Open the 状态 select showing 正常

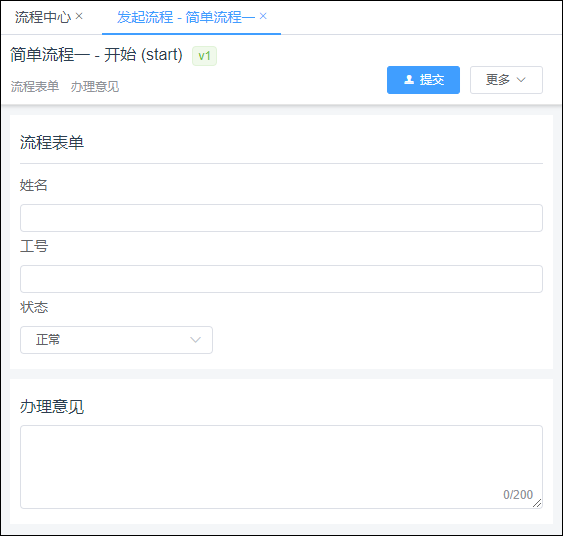(116, 340)
